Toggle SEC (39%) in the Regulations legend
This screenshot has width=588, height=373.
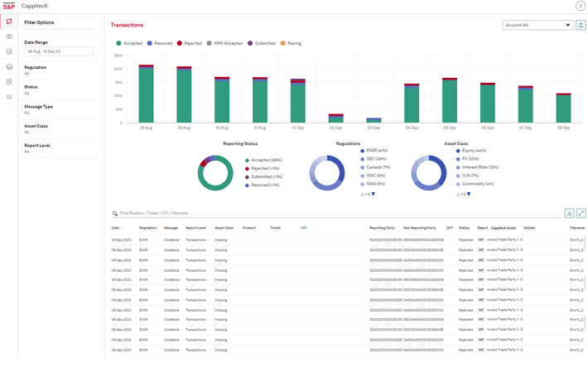click(x=374, y=158)
